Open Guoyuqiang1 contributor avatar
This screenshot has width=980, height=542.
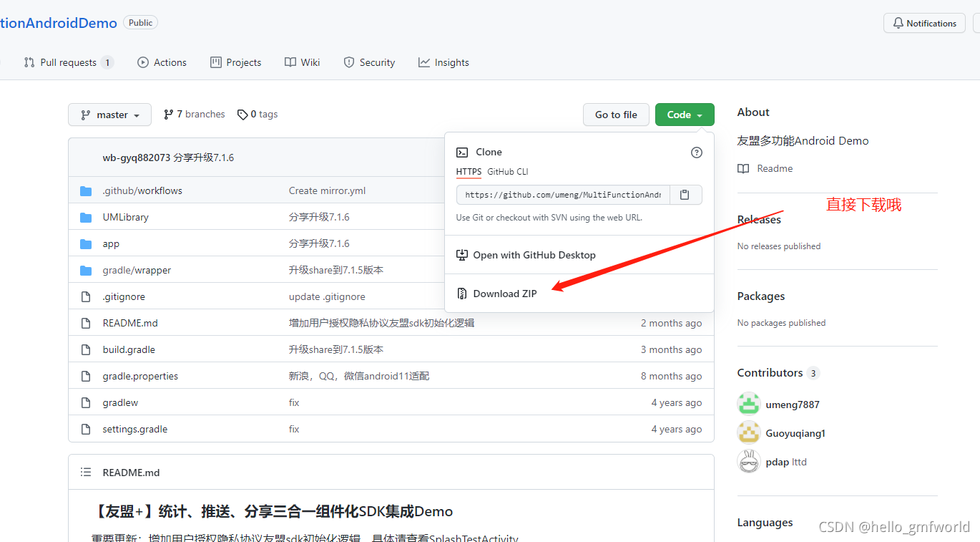point(748,432)
